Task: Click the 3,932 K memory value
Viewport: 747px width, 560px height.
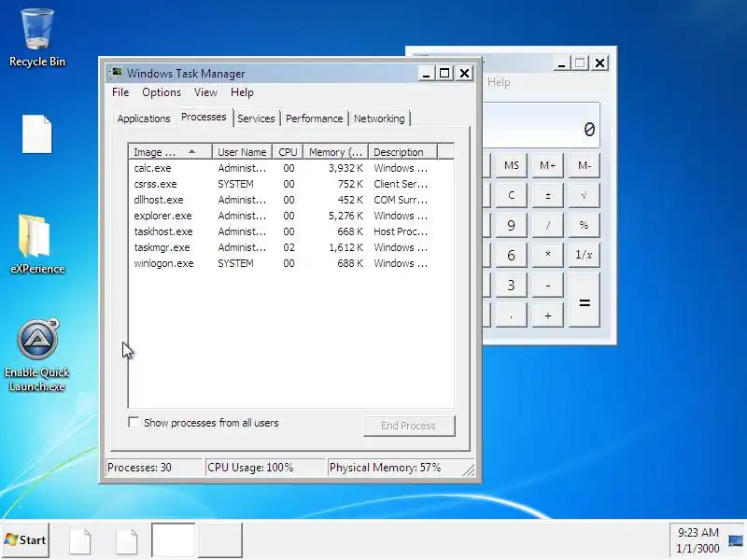Action: coord(345,168)
